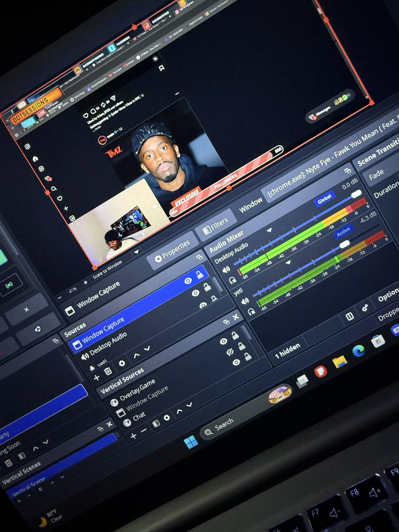
Task: Click the minus icon in the Vertical Sources toolbar
Action: [143, 430]
